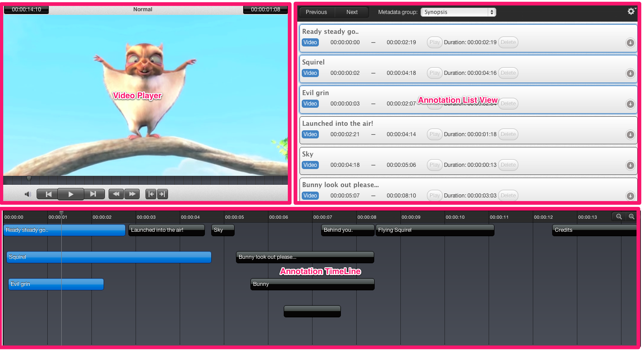Delete the Ready steady go.. annotation

click(x=508, y=42)
